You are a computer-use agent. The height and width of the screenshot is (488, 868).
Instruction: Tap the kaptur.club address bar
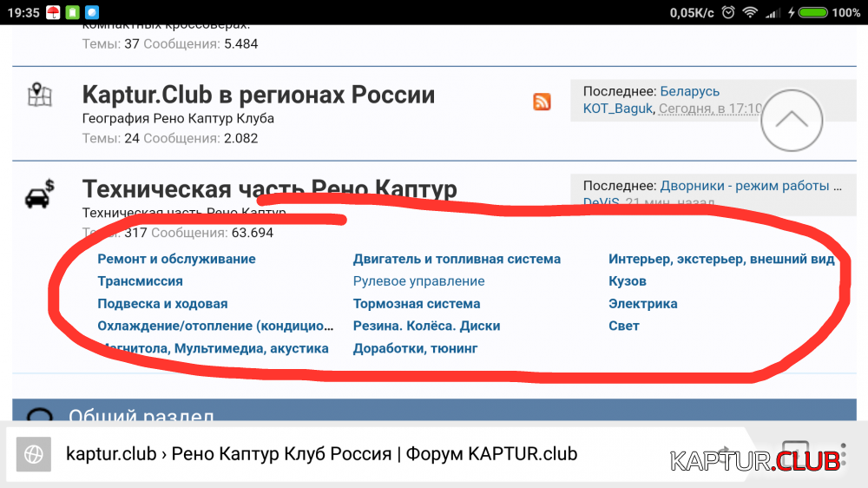pos(321,453)
